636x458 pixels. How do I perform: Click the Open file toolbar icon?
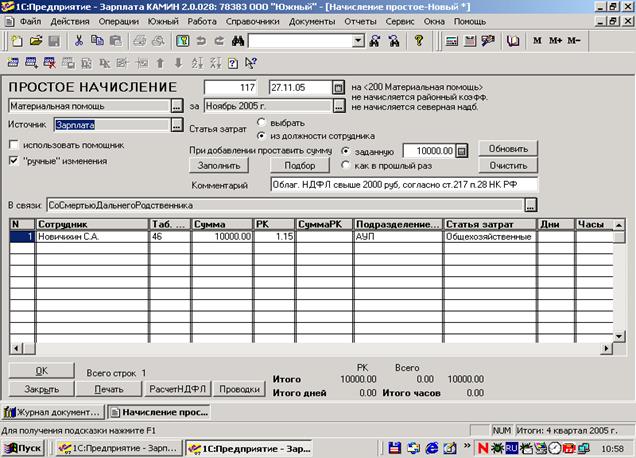33,41
